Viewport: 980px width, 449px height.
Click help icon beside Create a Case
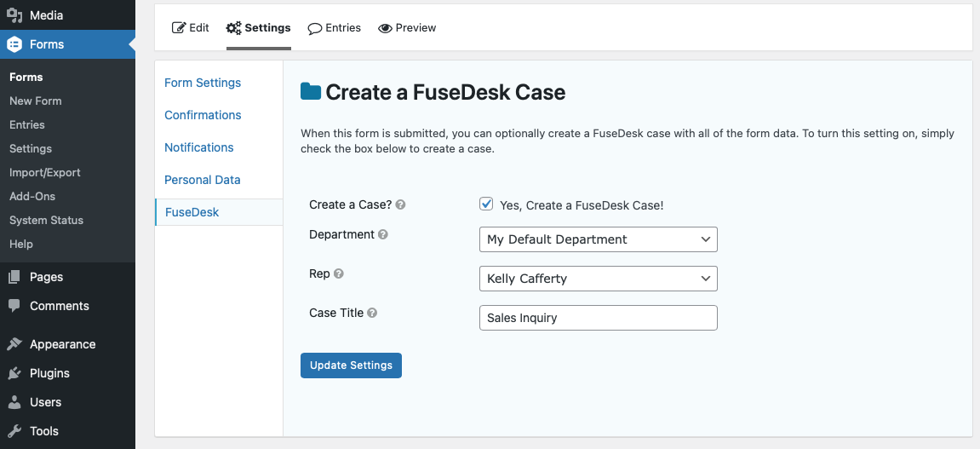tap(401, 204)
